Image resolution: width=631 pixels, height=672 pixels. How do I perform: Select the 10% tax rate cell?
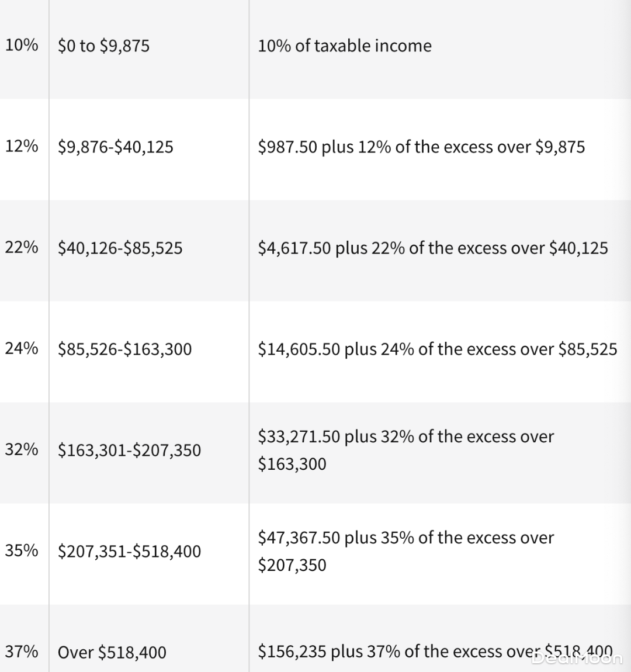tap(22, 45)
